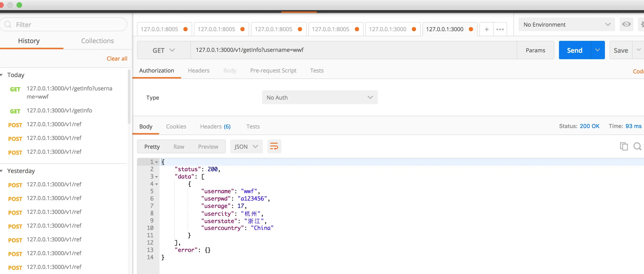Collapse the data array fold arrow
The image size is (644, 274).
(x=157, y=177)
